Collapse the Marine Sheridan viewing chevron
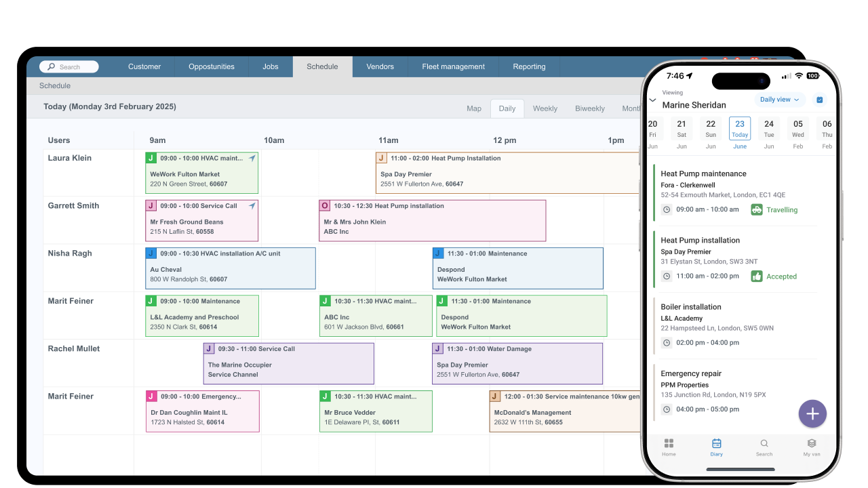The width and height of the screenshot is (868, 488). pyautogui.click(x=652, y=99)
